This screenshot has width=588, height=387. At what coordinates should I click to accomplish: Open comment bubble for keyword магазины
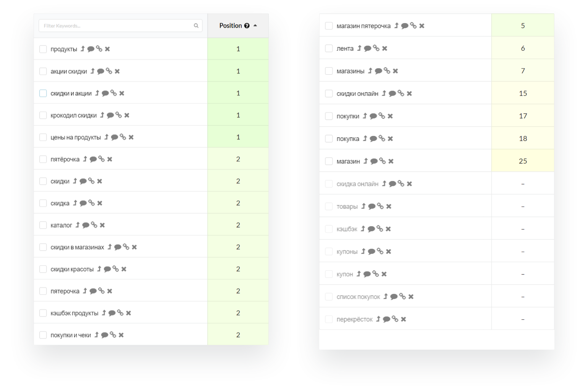[x=378, y=71]
